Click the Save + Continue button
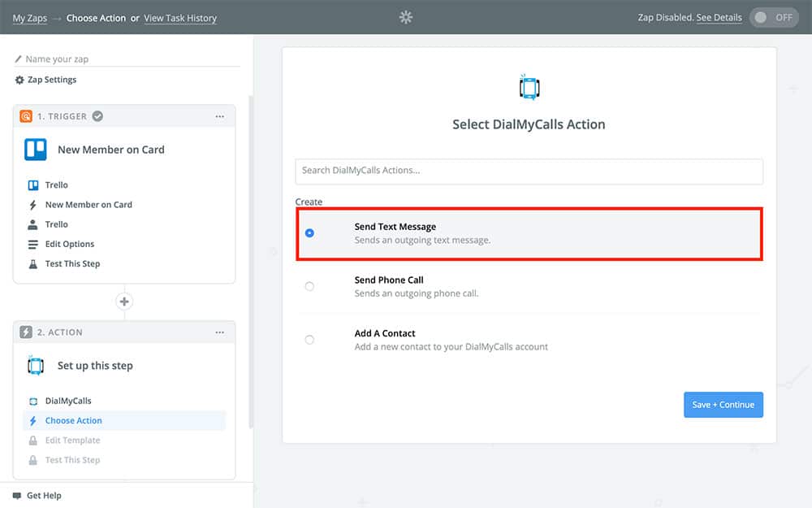This screenshot has height=508, width=812. tap(723, 405)
